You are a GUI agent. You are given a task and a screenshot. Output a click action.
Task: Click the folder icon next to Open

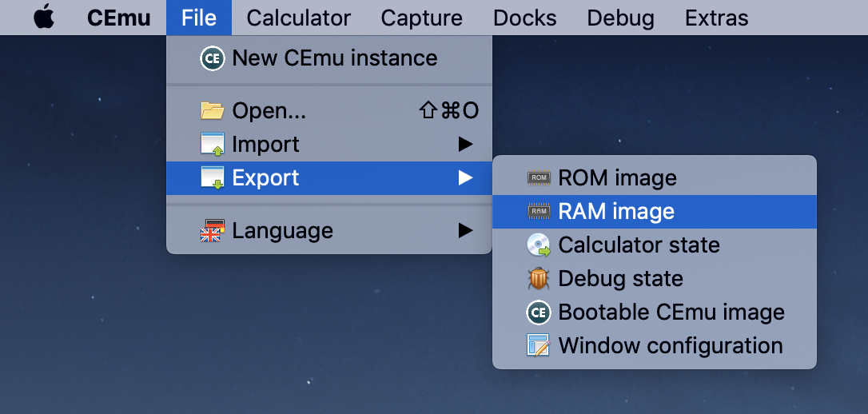coord(213,111)
